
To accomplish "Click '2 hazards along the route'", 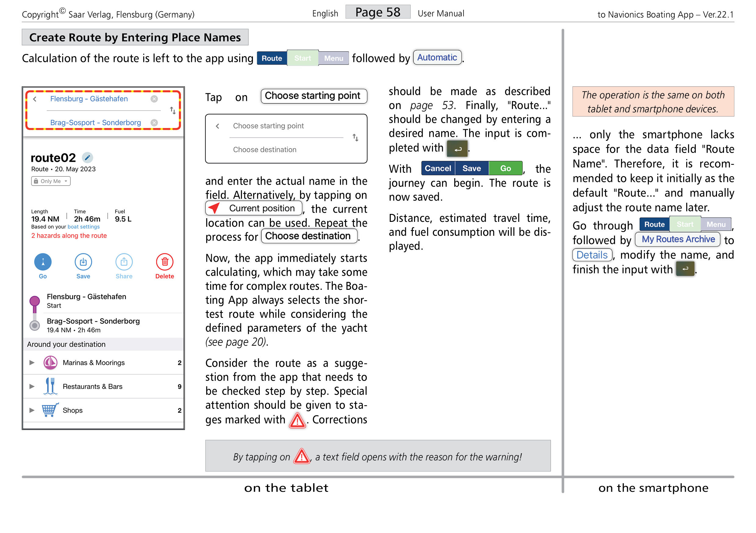I will coord(69,235).
